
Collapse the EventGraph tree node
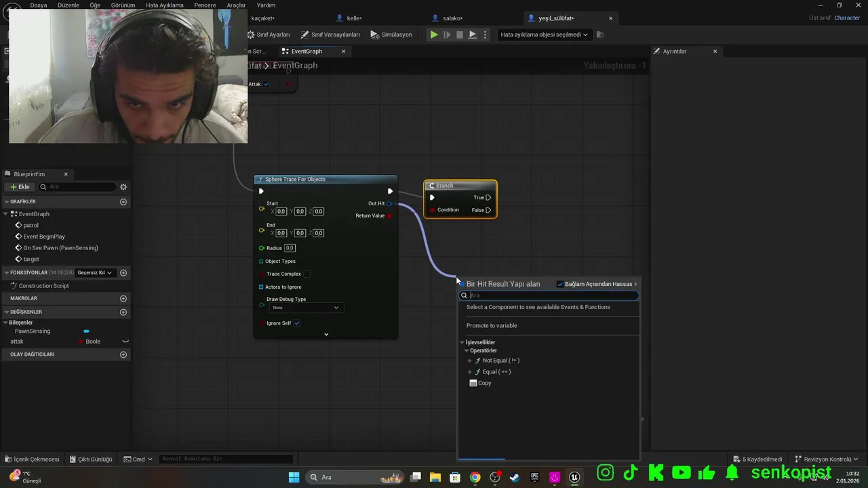click(7, 214)
